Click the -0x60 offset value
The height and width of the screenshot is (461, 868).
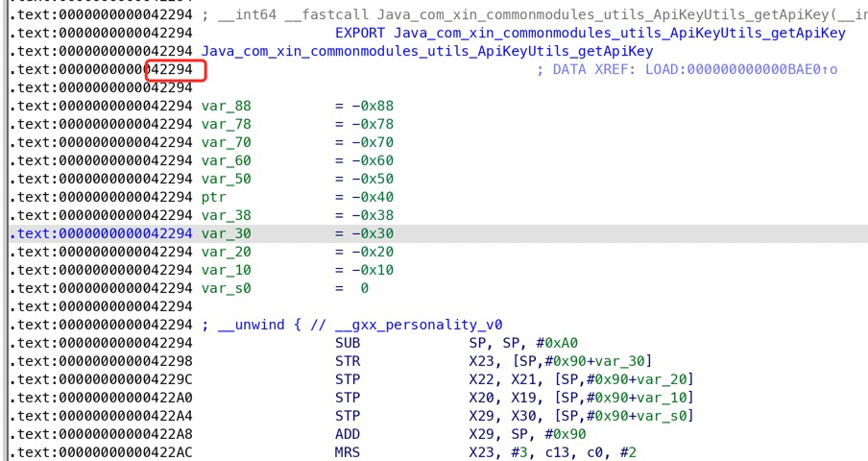pos(373,160)
